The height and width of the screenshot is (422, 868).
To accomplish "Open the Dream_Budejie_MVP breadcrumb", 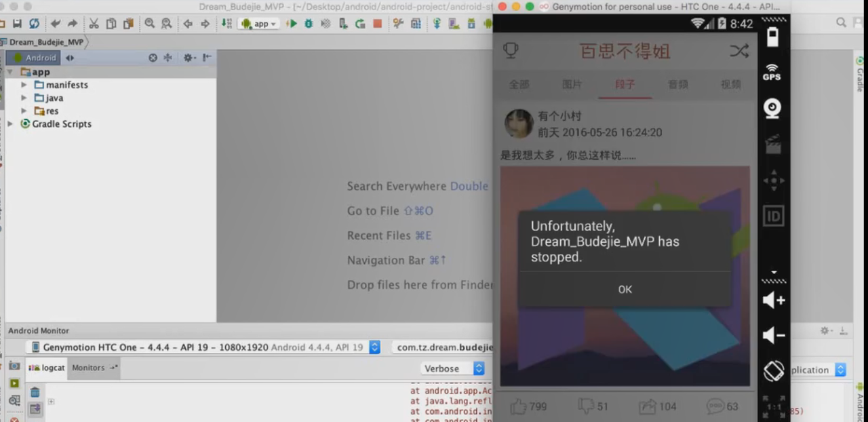I will [x=46, y=41].
